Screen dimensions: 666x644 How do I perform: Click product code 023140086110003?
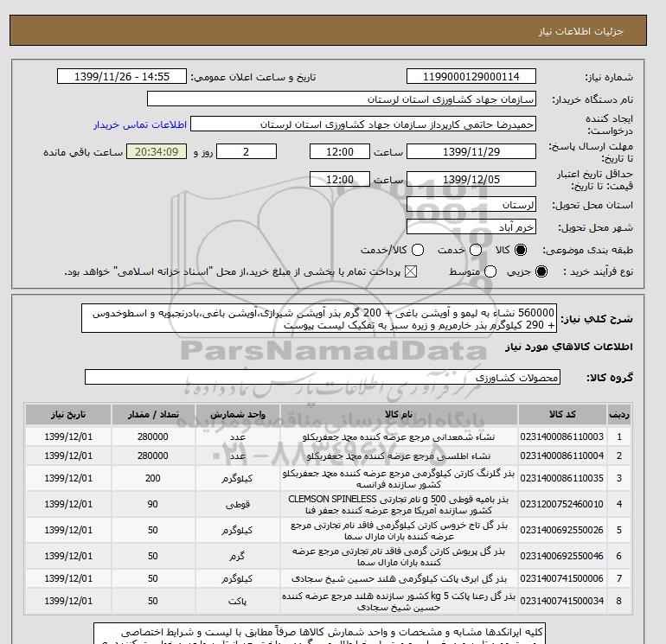point(561,437)
